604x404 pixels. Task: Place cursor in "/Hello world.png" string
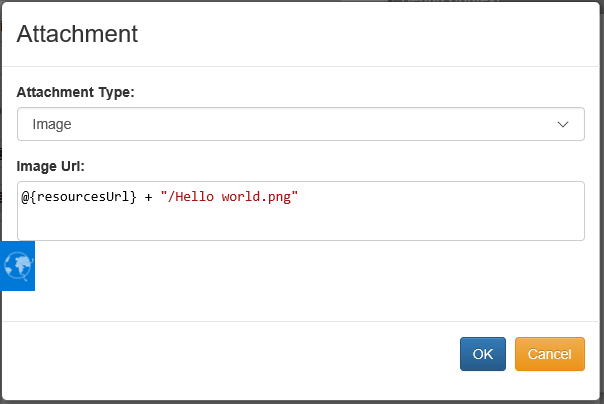pos(229,197)
